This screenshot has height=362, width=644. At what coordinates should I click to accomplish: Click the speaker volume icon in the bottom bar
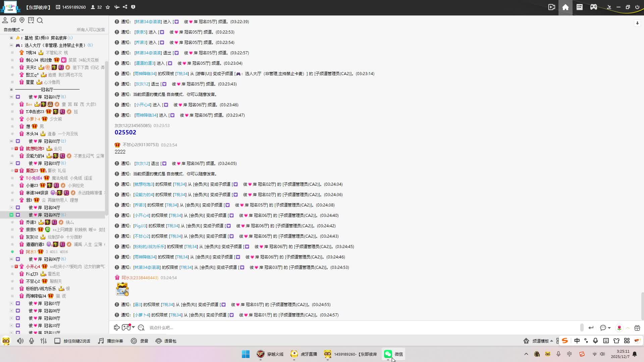20,341
